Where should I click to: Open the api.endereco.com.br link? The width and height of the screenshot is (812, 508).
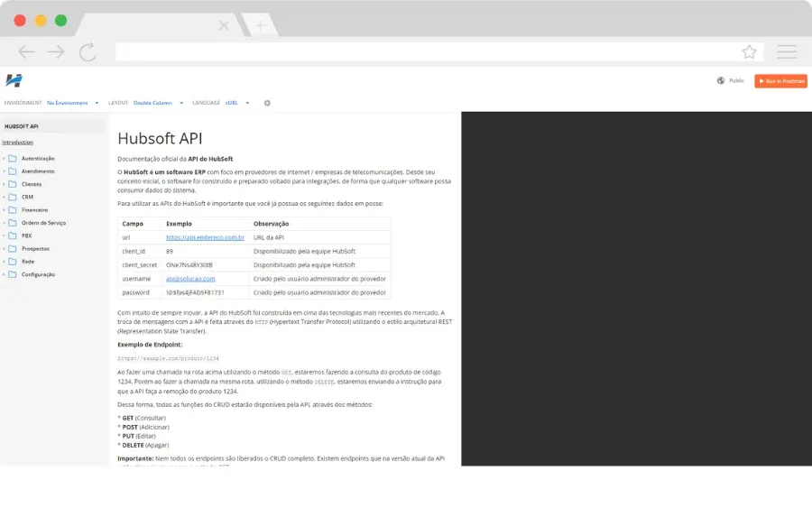(x=205, y=237)
